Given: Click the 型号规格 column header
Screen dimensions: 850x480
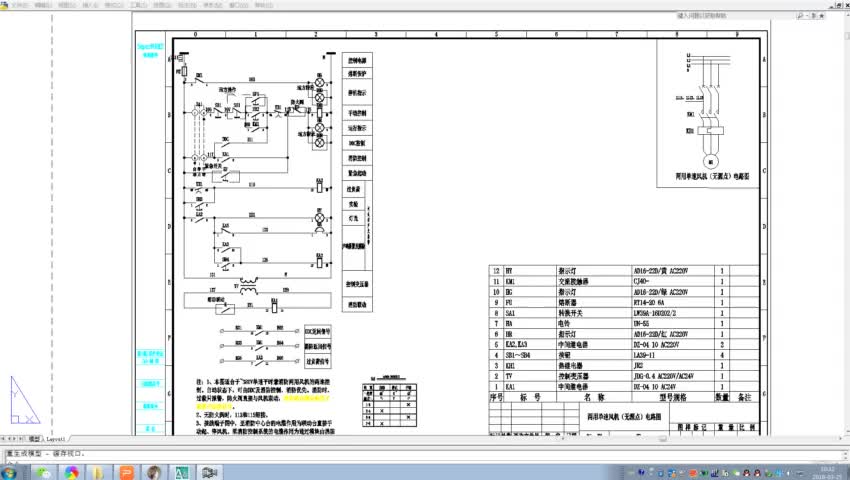Looking at the screenshot, I should coord(672,398).
